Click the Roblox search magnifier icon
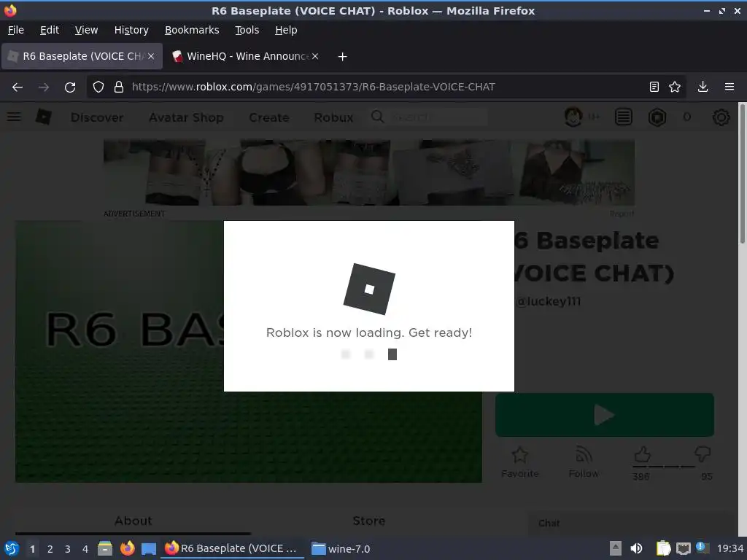 (x=377, y=117)
